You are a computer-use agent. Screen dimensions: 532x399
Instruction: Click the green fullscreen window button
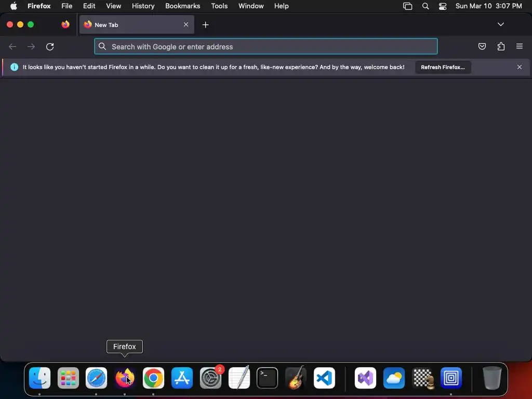pyautogui.click(x=31, y=24)
